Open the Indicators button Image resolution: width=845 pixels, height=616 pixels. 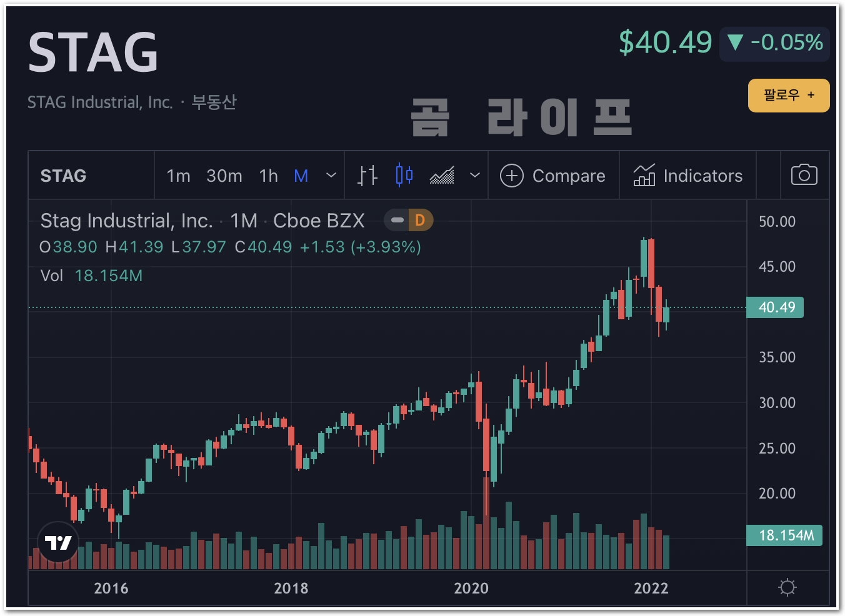[687, 176]
